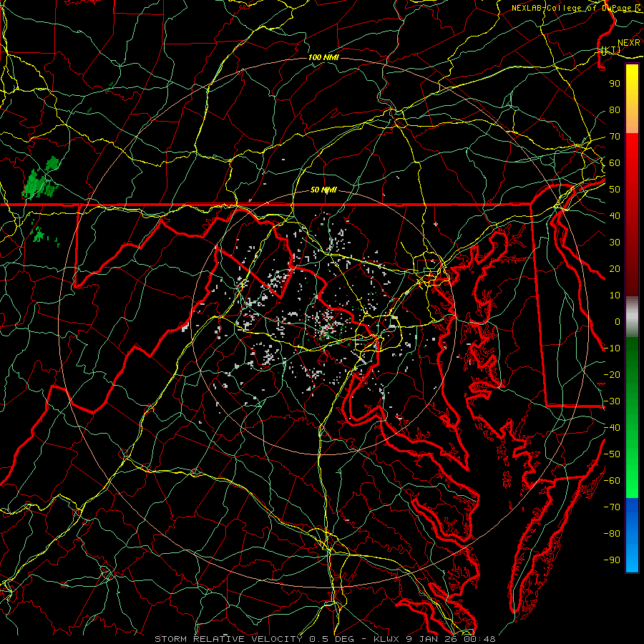Click the gray zero-velocity band of scale
The width and height of the screenshot is (644, 644).
[632, 317]
